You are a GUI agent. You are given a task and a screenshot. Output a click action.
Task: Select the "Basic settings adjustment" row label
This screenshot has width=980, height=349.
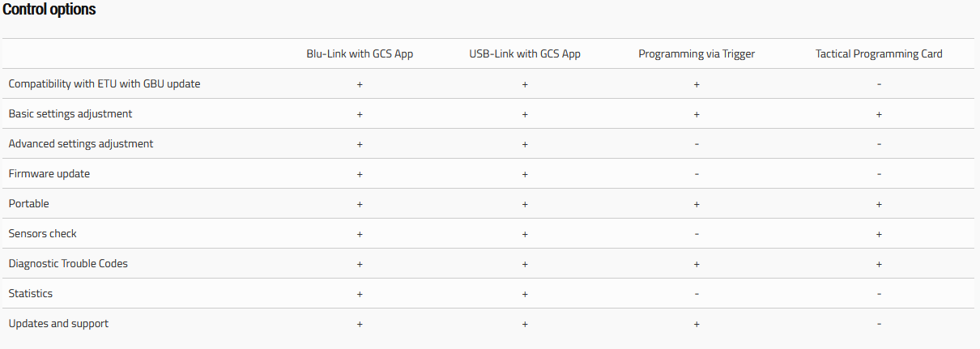pos(70,114)
